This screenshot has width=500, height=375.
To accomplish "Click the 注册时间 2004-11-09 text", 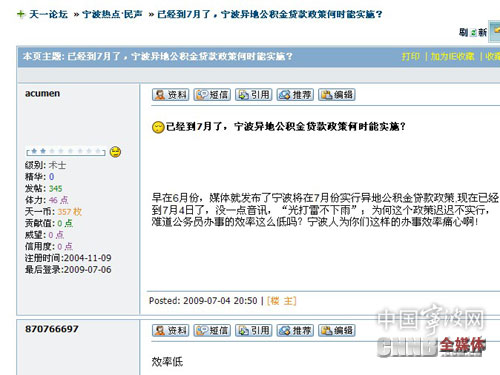I will 68,258.
